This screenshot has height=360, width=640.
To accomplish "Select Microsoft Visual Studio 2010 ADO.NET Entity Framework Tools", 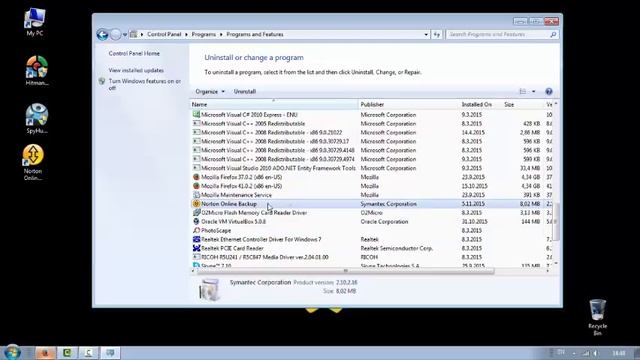I will click(x=372, y=168).
